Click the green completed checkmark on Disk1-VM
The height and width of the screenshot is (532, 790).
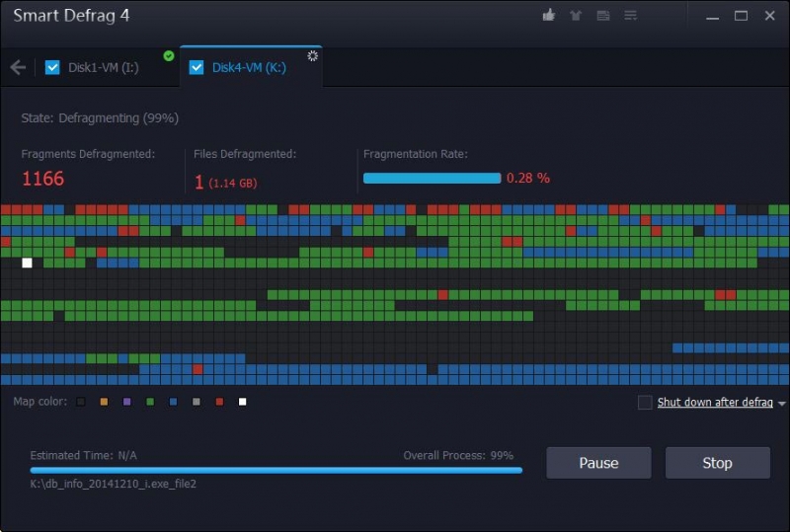(169, 56)
